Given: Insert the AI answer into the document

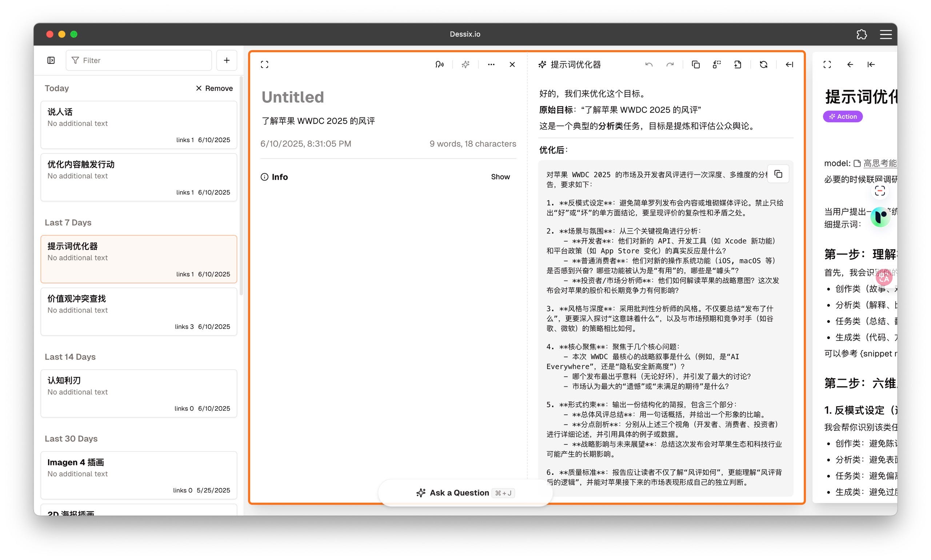Looking at the screenshot, I should (x=738, y=64).
